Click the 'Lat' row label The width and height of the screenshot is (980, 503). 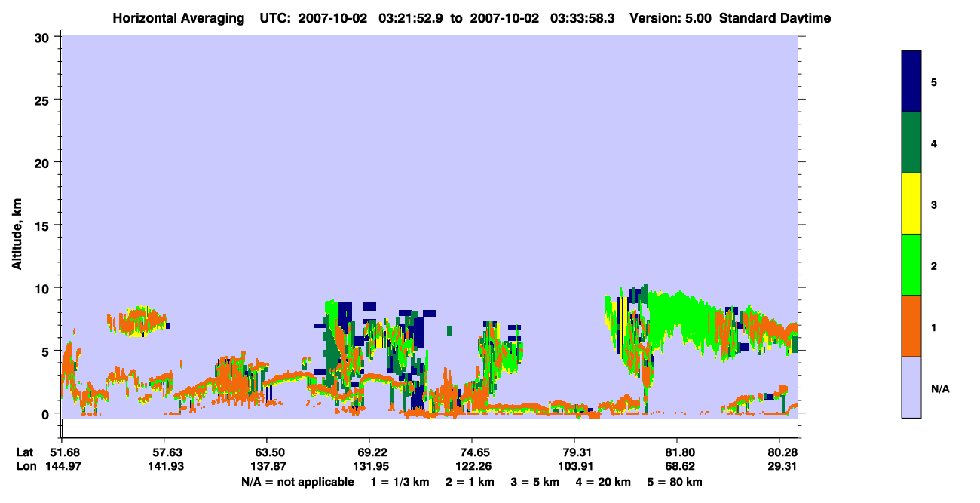click(x=24, y=452)
